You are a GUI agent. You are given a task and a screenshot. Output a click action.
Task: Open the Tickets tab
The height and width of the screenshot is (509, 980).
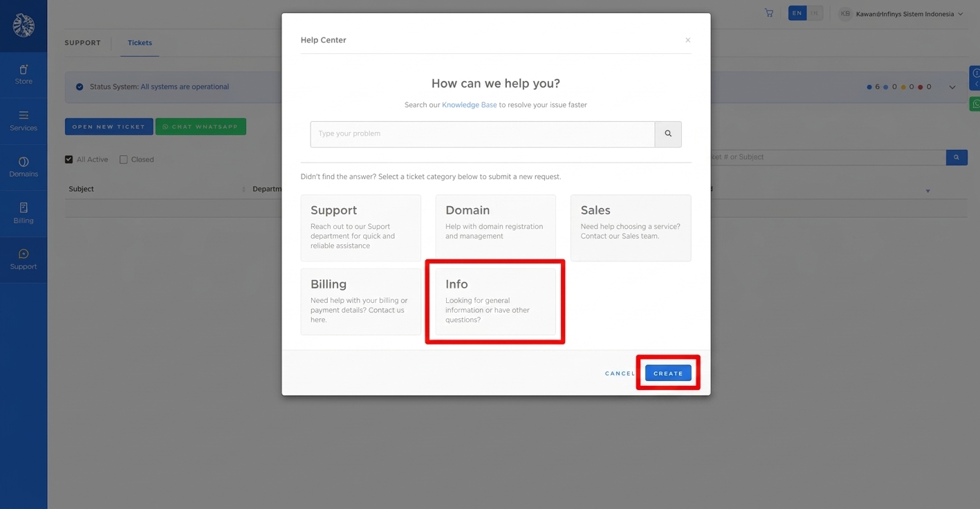click(x=140, y=43)
